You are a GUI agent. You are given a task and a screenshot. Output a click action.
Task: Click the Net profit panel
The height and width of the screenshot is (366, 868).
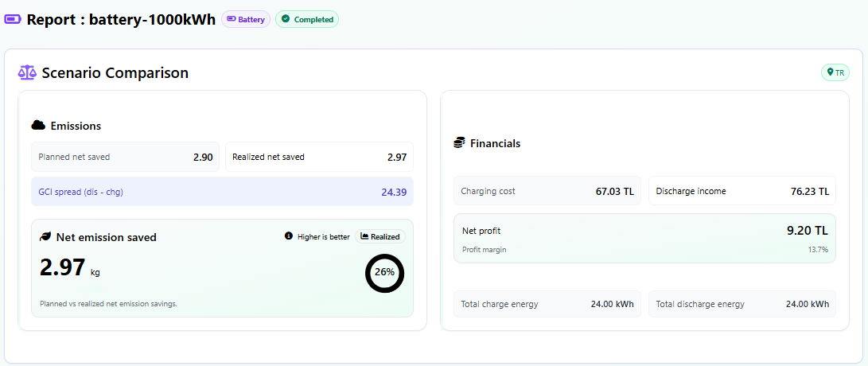pos(644,238)
